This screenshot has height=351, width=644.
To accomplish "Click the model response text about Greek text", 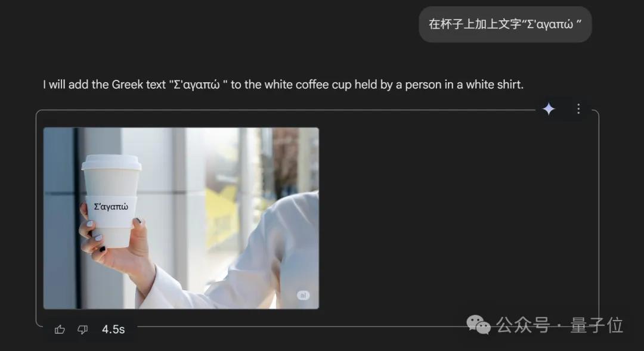I will point(283,85).
